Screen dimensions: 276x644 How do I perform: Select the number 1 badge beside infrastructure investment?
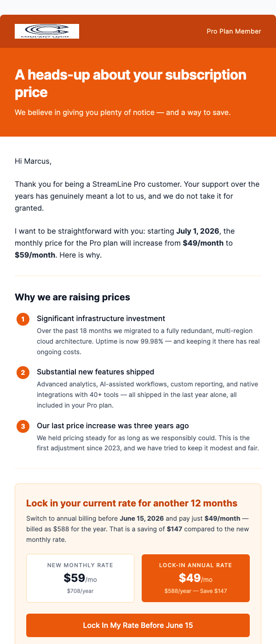tap(23, 319)
